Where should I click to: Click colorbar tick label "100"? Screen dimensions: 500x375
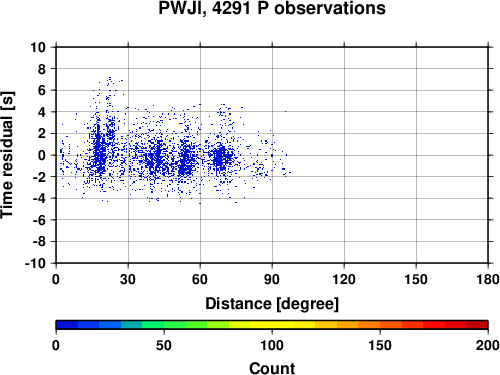click(272, 345)
